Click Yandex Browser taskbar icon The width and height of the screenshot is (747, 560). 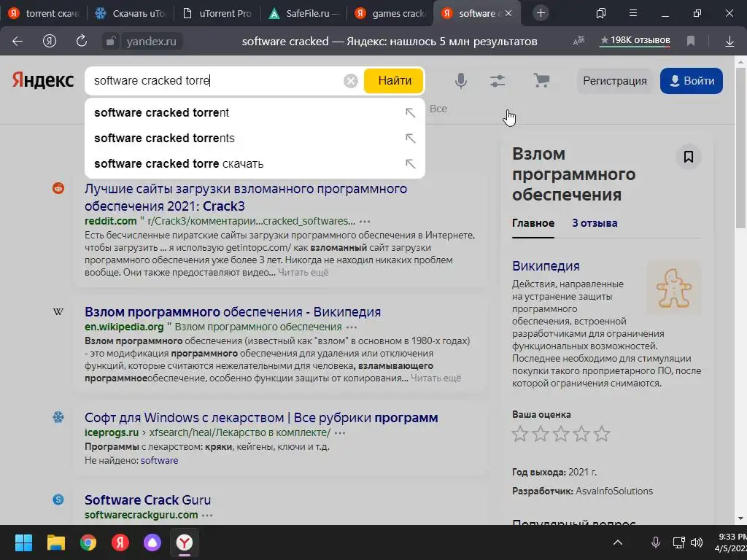pyautogui.click(x=185, y=542)
